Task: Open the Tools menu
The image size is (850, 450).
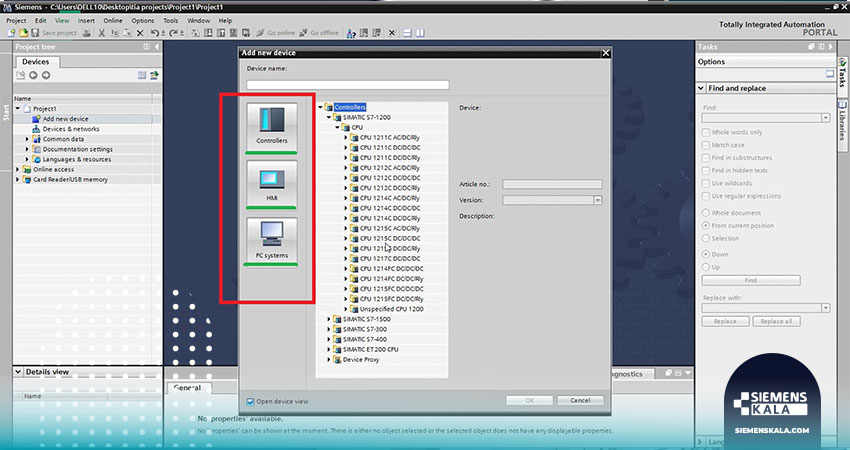Action: click(x=171, y=21)
